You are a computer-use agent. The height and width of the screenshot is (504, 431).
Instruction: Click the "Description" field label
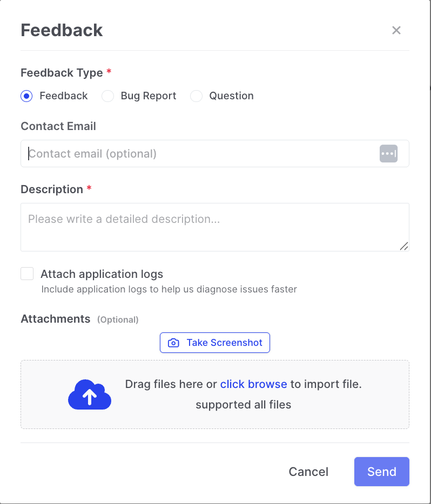point(52,189)
